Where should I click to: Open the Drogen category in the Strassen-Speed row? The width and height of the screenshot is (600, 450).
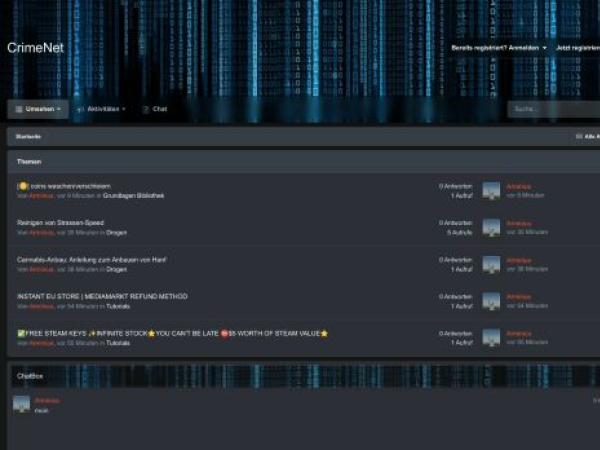pos(116,232)
